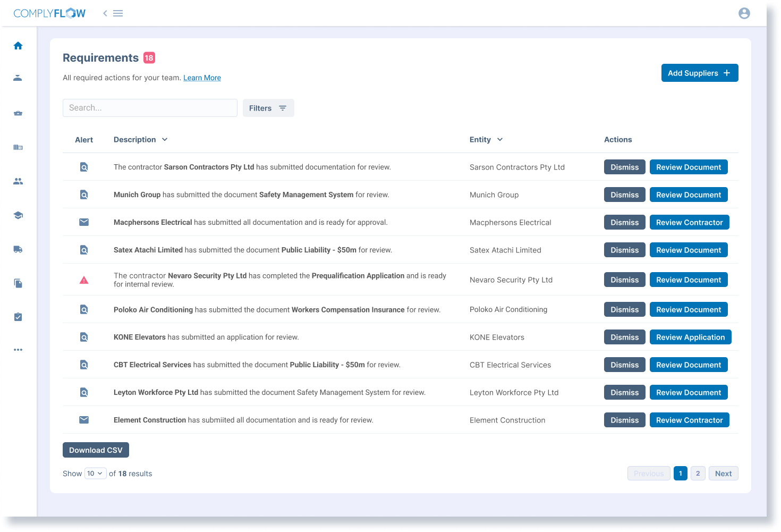Collapse the sidebar with the chevron arrow

coord(105,13)
